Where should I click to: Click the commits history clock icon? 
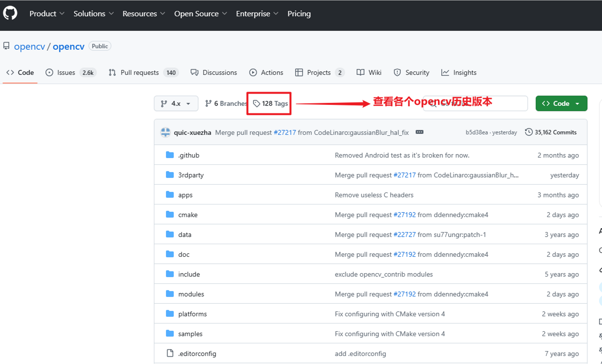click(x=528, y=132)
